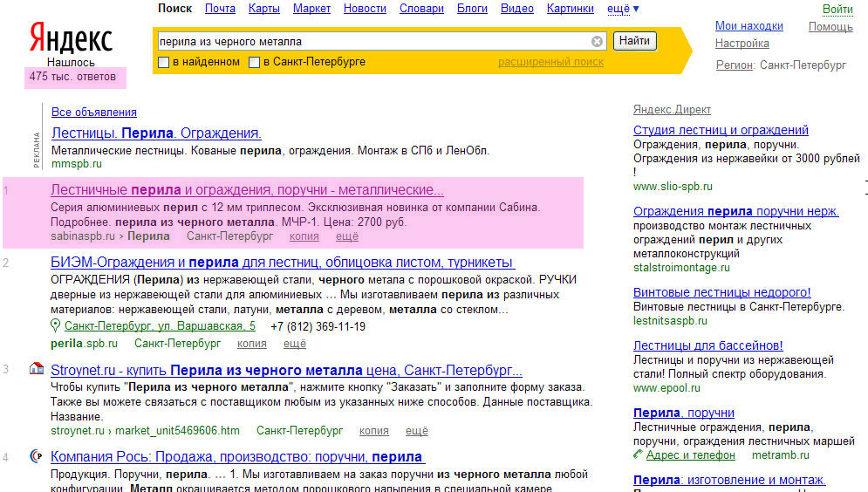
Task: Click 'www.epool.ru' domain text
Action: (666, 388)
